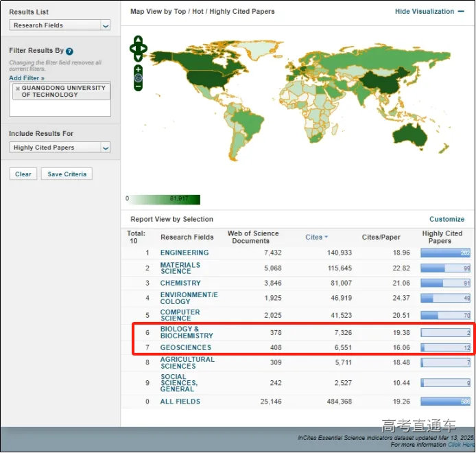Screen dimensions: 476x453
Task: Reset map view with globe icon
Action: tap(139, 78)
